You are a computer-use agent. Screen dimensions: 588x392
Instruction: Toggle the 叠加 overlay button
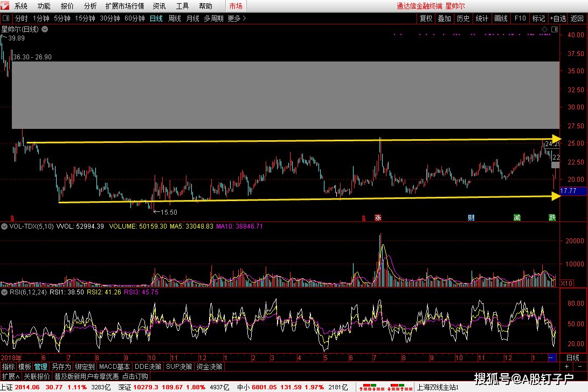tap(444, 18)
